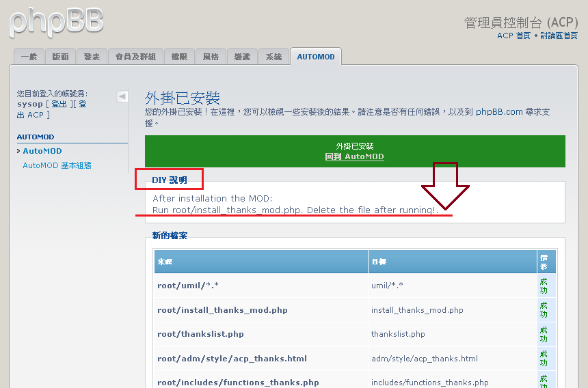Screen dimensions: 588x388
Task: Switch to the 版面 tab
Action: [x=61, y=57]
